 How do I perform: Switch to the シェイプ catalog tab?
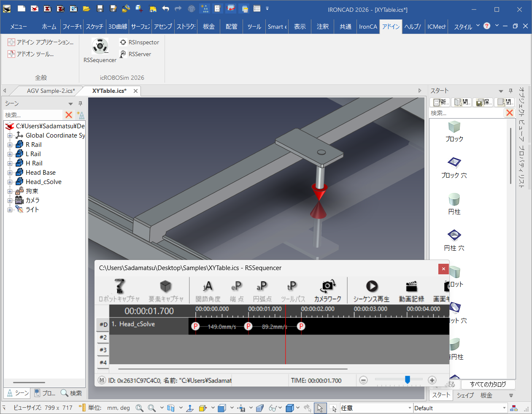coord(465,395)
